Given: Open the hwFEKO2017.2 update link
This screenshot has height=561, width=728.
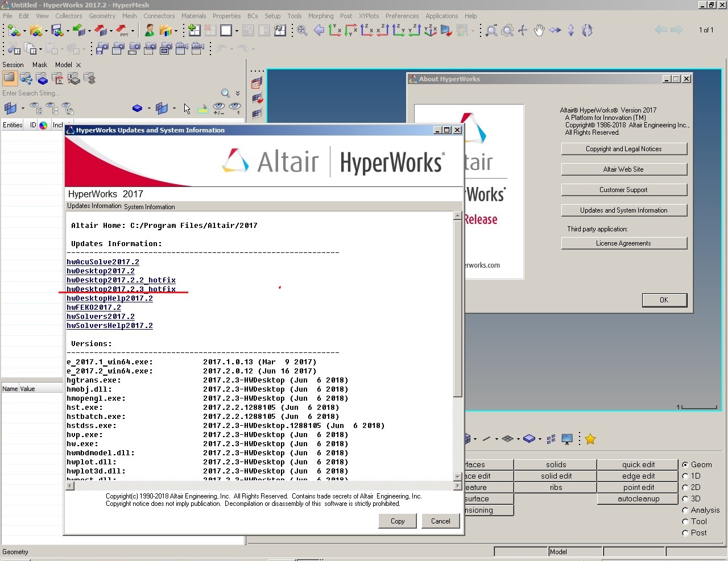Looking at the screenshot, I should point(94,307).
